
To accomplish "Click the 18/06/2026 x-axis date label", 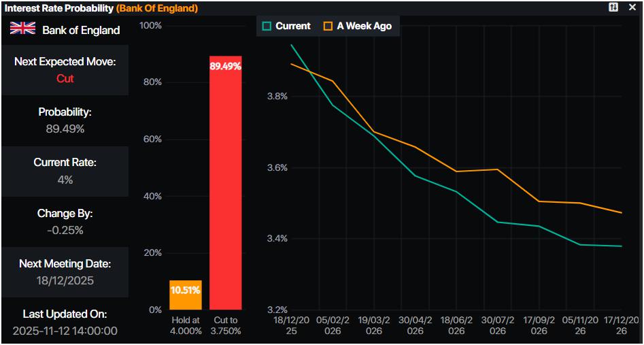I will coord(456,325).
